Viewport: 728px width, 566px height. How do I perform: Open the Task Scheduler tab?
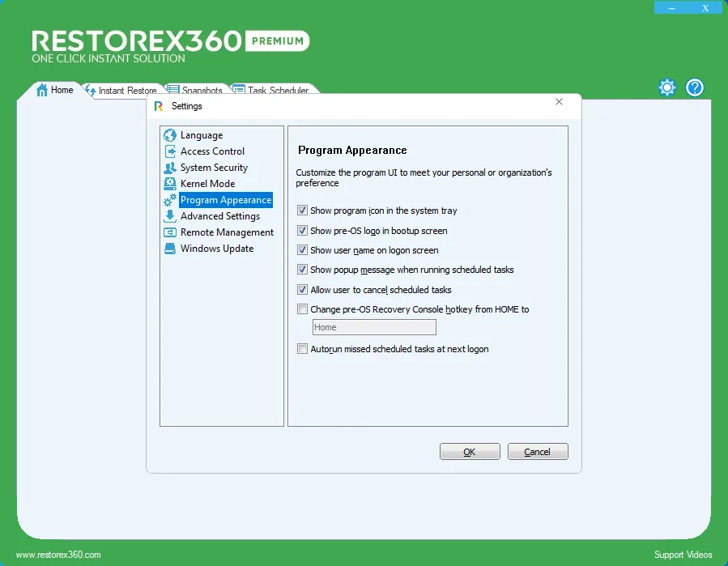tap(271, 90)
